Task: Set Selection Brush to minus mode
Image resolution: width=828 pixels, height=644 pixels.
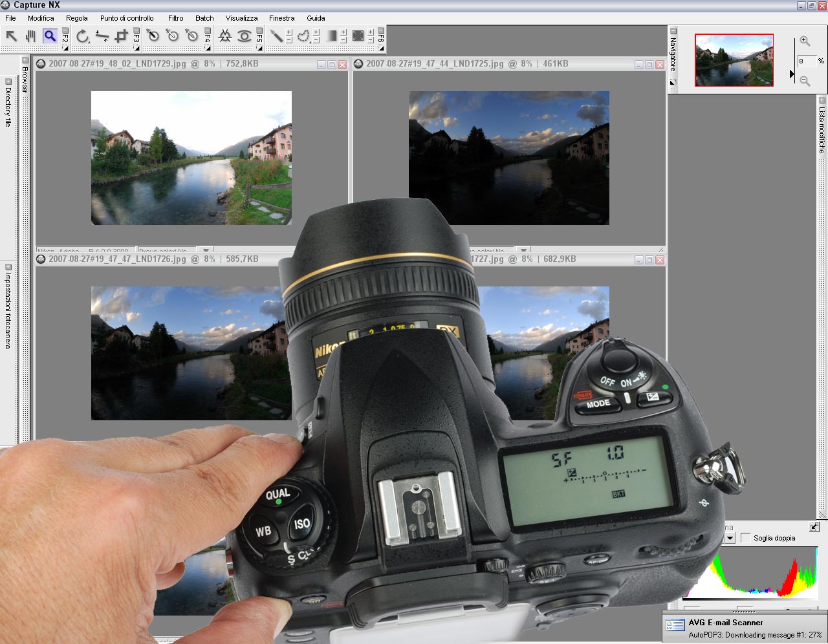Action: [x=289, y=40]
